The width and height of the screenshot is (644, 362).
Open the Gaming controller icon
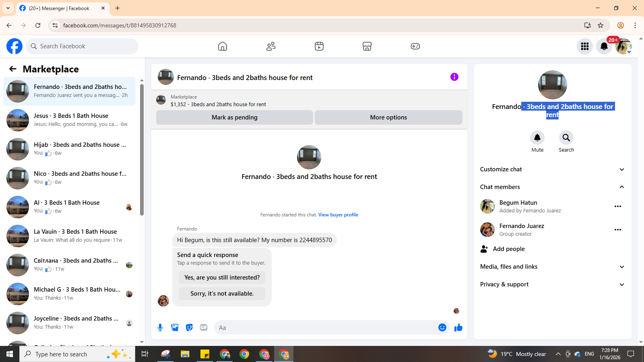pyautogui.click(x=415, y=46)
